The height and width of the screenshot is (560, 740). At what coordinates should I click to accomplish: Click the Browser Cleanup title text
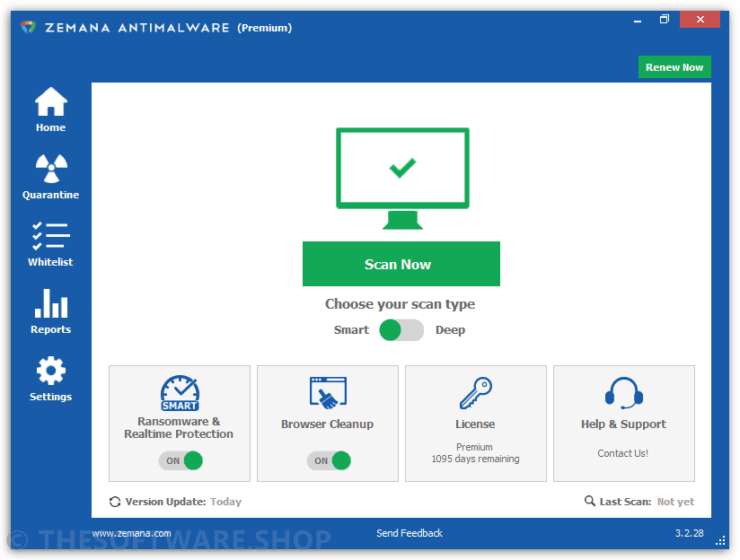[328, 424]
